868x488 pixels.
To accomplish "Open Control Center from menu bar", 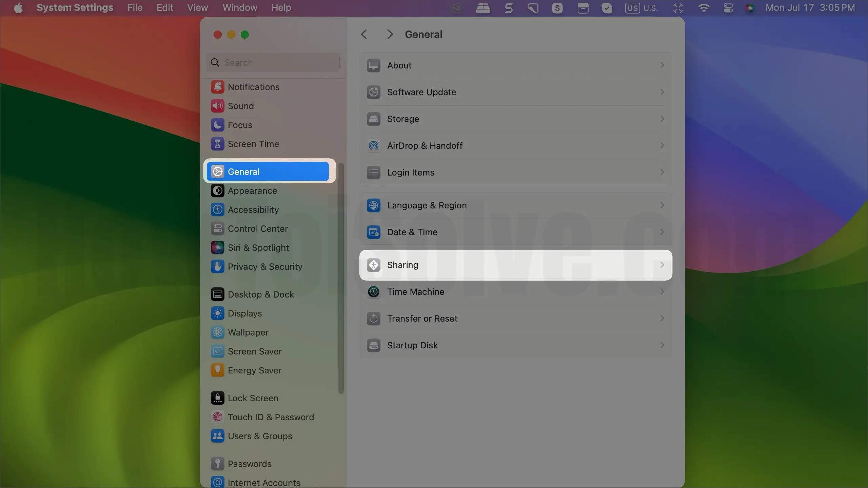I will (x=728, y=7).
